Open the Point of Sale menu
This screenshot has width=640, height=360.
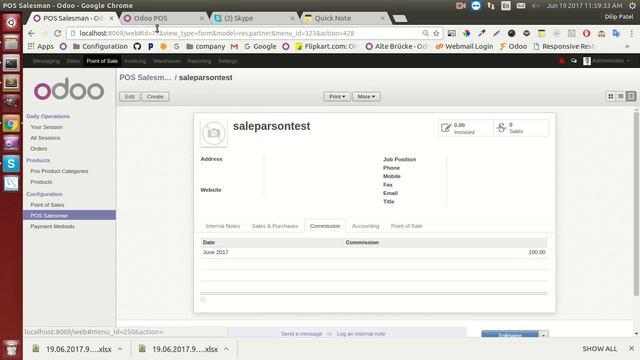(x=102, y=61)
